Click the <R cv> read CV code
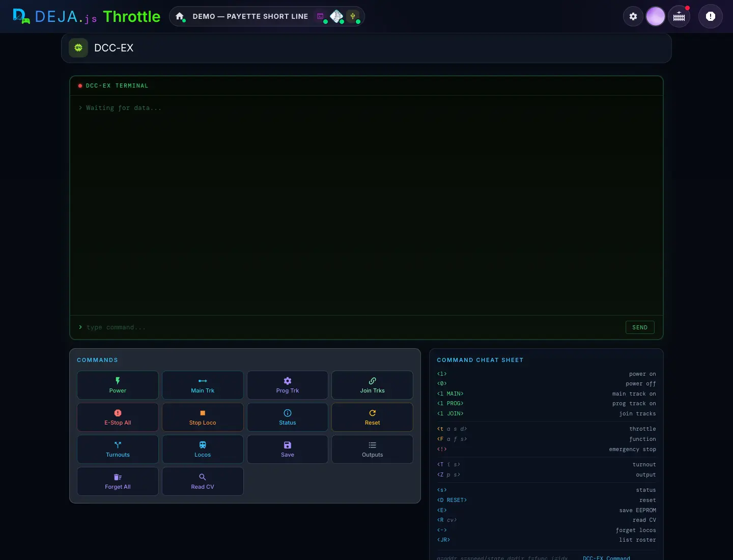Viewport: 733px width, 560px height. click(x=447, y=520)
